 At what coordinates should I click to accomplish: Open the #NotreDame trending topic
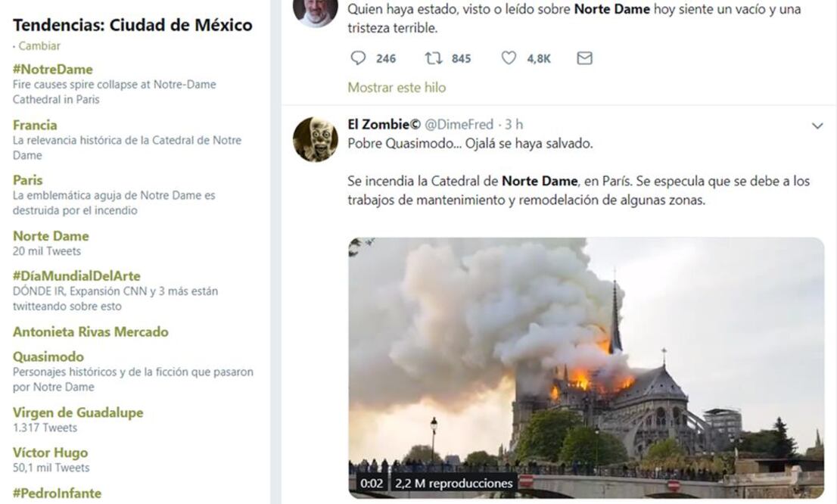[x=53, y=70]
